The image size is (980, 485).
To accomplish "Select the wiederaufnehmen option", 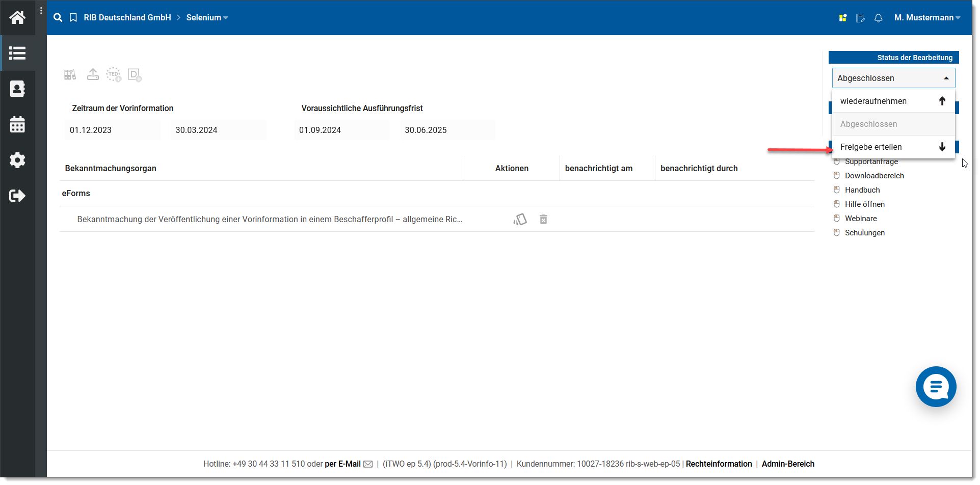I will pos(893,101).
